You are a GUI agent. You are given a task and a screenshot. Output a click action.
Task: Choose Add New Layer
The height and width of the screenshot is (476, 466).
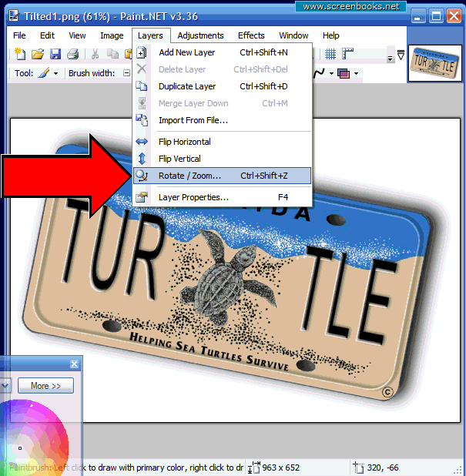(223, 52)
